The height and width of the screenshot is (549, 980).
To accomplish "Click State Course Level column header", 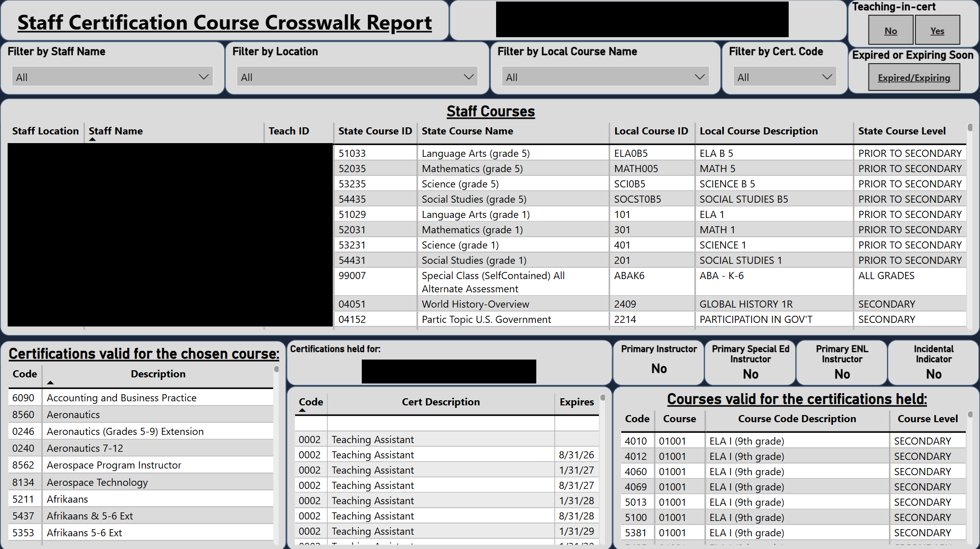I will pos(902,131).
